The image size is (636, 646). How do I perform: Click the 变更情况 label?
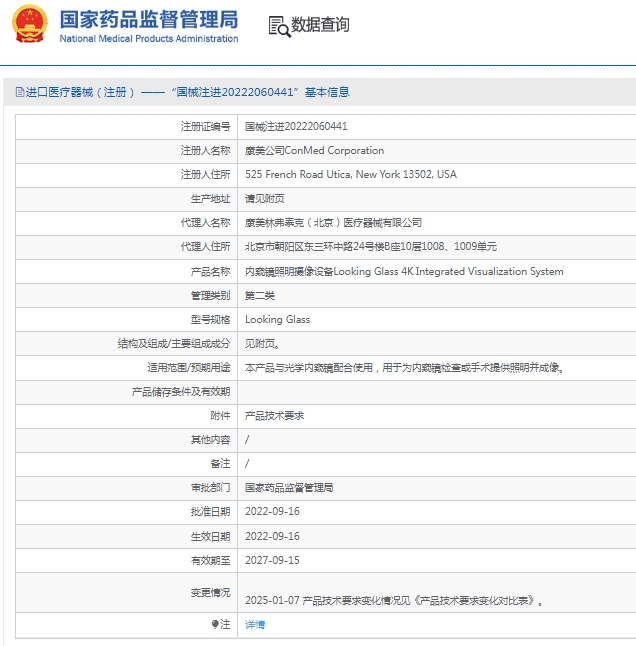pyautogui.click(x=210, y=592)
